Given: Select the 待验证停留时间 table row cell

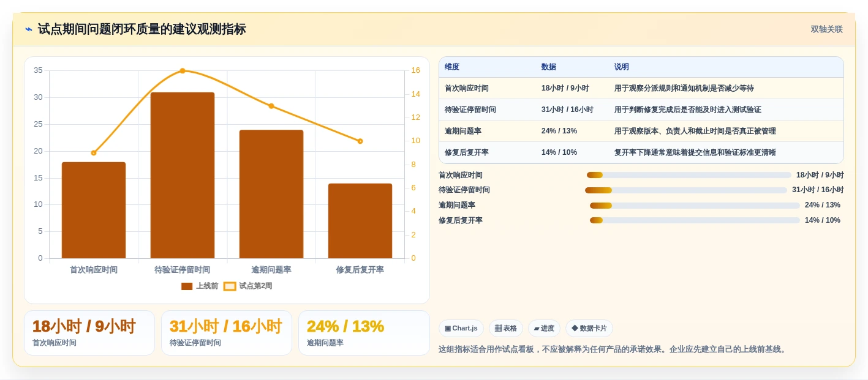Looking at the screenshot, I should point(470,110).
